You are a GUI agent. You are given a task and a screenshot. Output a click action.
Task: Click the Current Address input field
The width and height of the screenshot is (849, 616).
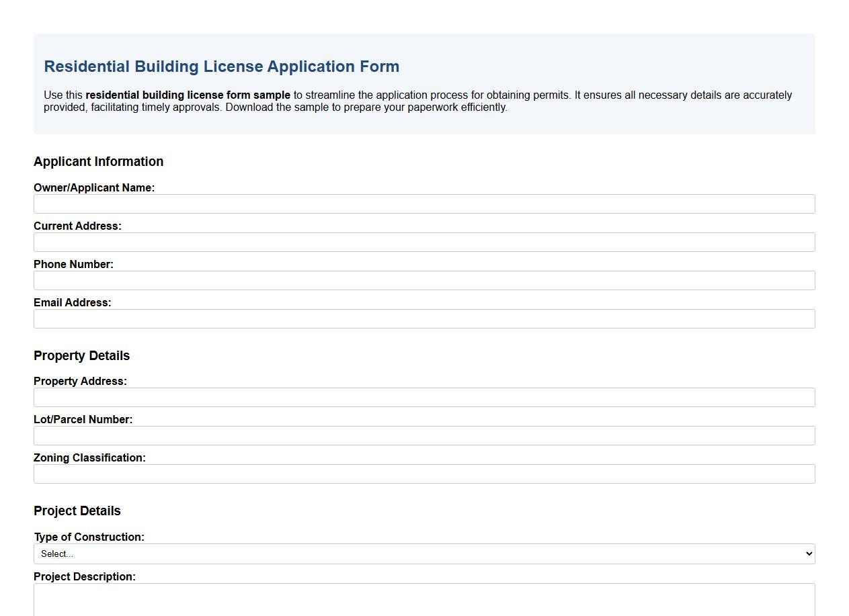pyautogui.click(x=424, y=243)
